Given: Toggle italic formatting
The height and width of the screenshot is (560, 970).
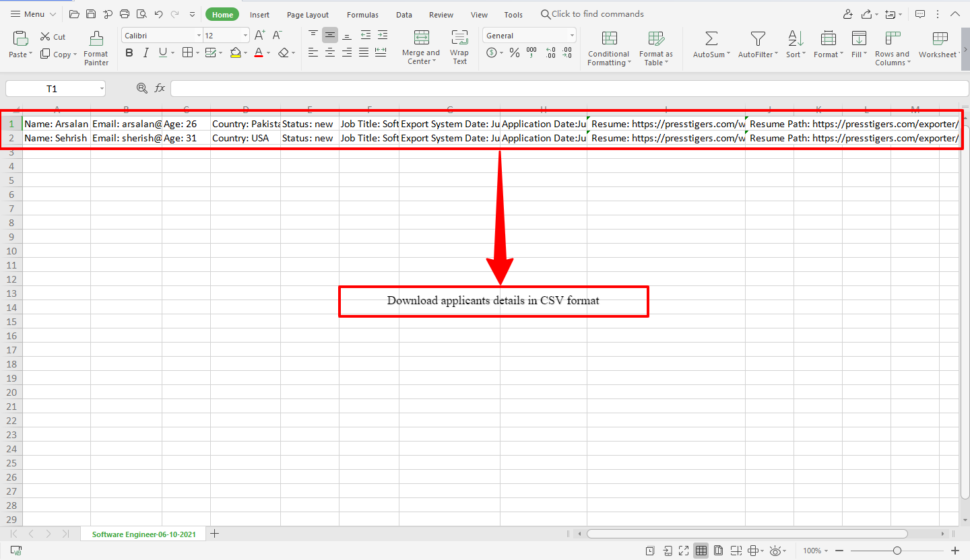Looking at the screenshot, I should coord(145,53).
